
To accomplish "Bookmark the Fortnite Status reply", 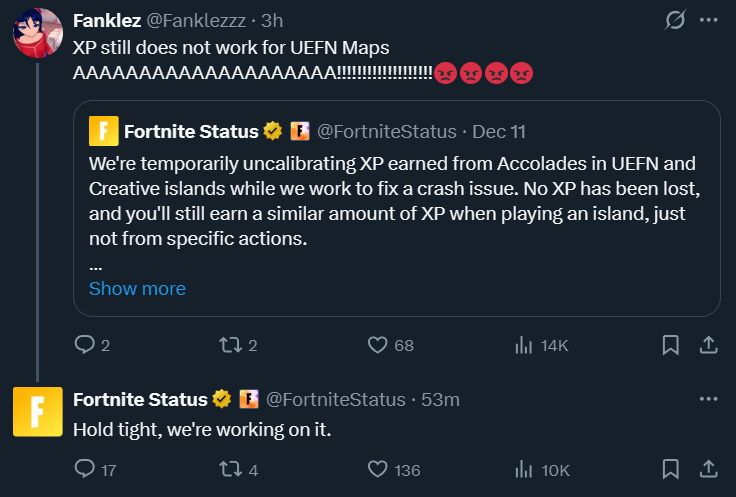I will tap(671, 469).
